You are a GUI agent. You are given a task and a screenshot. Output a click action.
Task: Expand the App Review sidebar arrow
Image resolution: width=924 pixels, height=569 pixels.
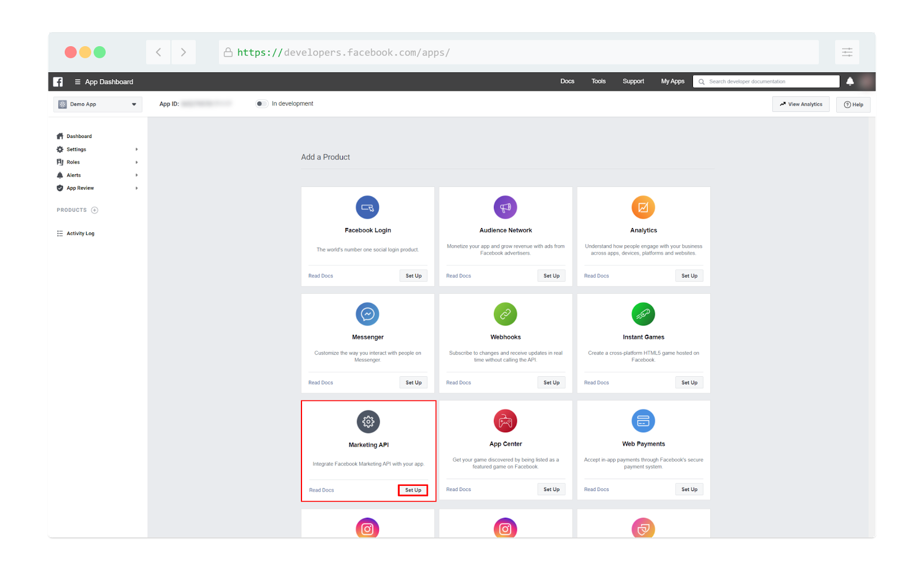(x=137, y=188)
